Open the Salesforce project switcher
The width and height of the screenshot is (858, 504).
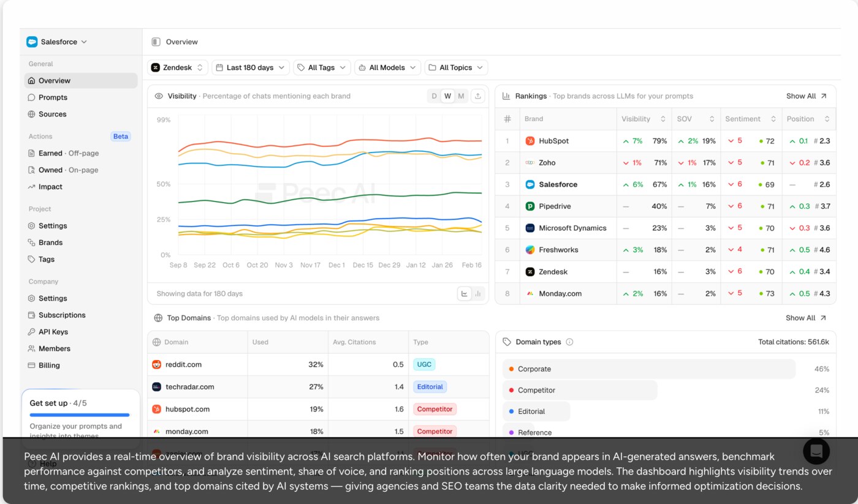(x=57, y=42)
